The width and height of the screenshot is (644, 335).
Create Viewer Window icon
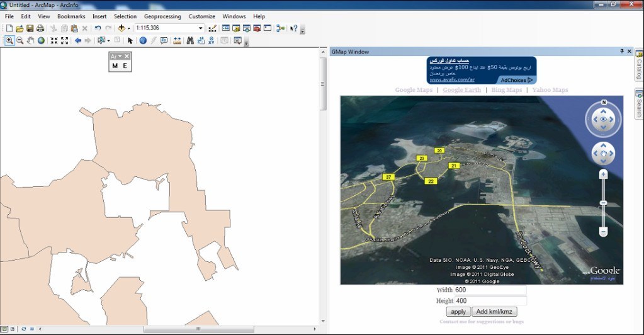click(x=237, y=41)
